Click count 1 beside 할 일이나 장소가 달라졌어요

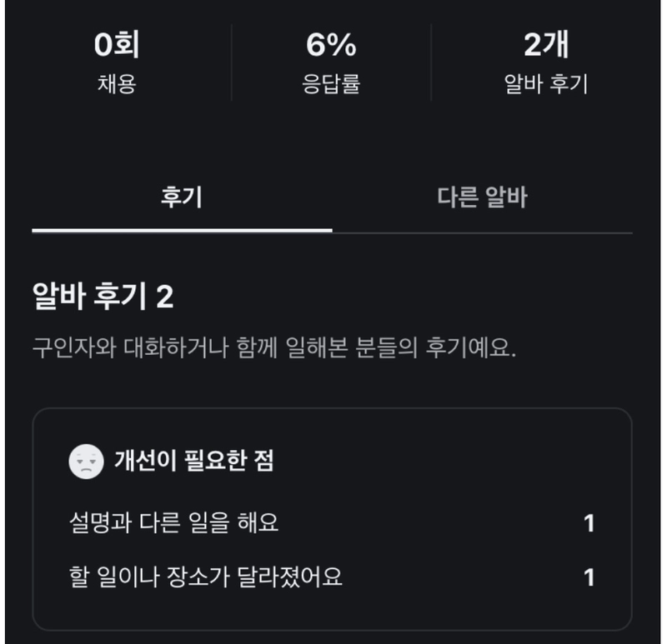(589, 577)
